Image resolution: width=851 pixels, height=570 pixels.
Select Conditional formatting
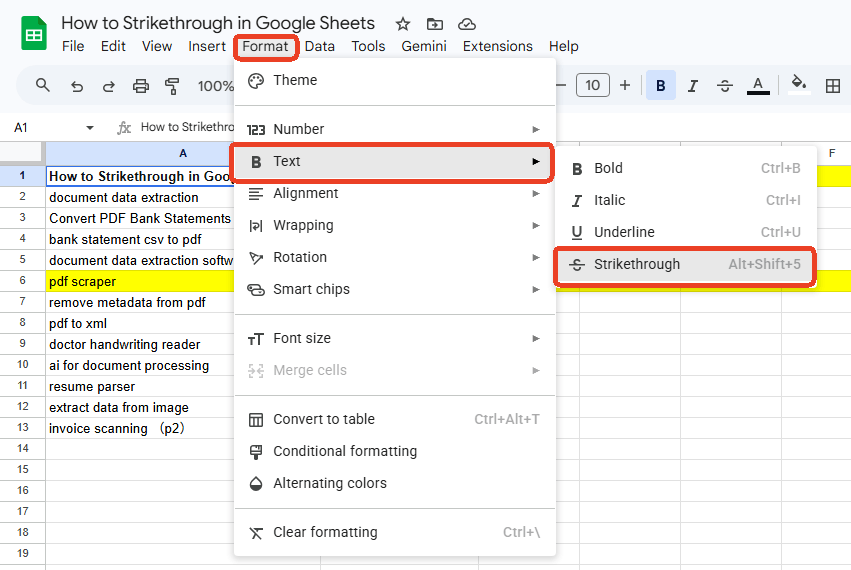pyautogui.click(x=395, y=451)
